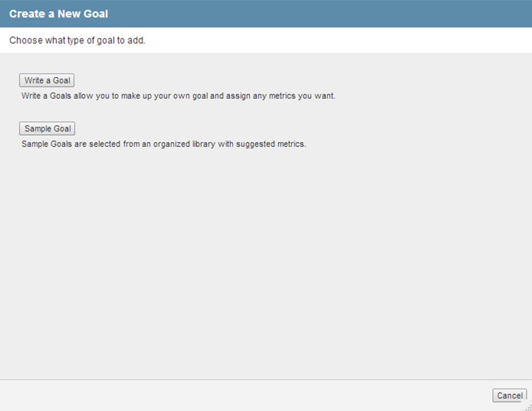
Task: Click the Write a Goal button
Action: click(x=47, y=81)
